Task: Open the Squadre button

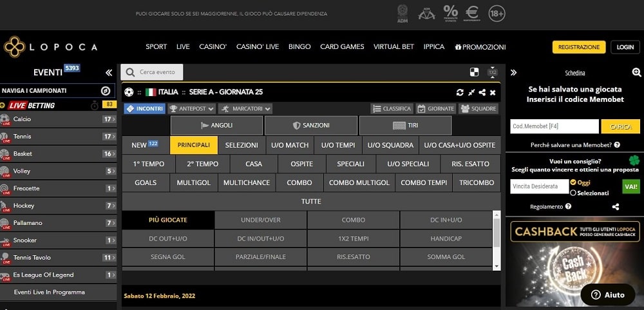Action: [478, 109]
